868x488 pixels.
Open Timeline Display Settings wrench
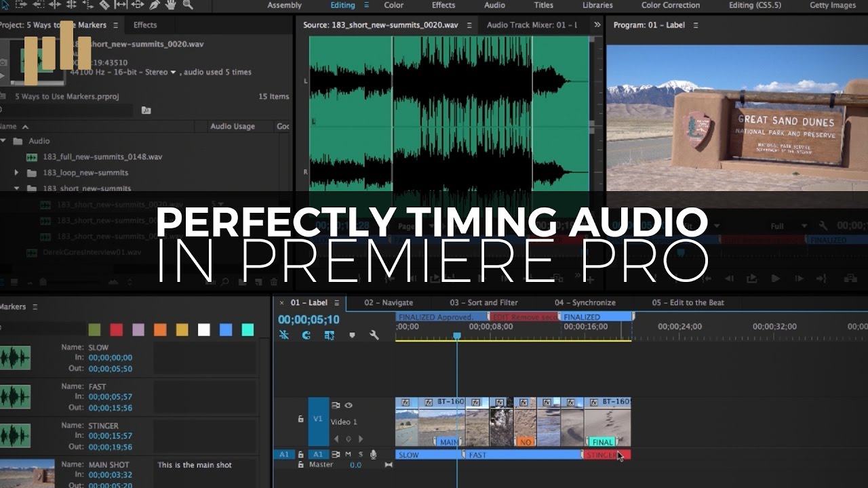pyautogui.click(x=374, y=335)
